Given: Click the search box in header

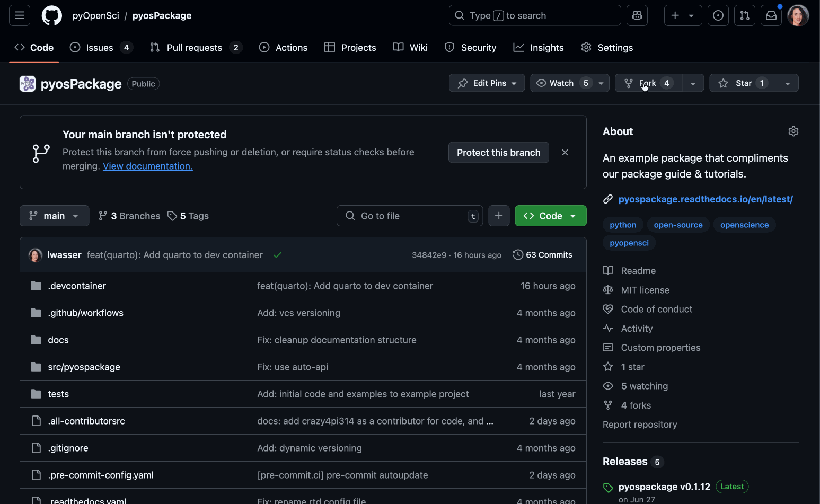Looking at the screenshot, I should click(x=535, y=15).
